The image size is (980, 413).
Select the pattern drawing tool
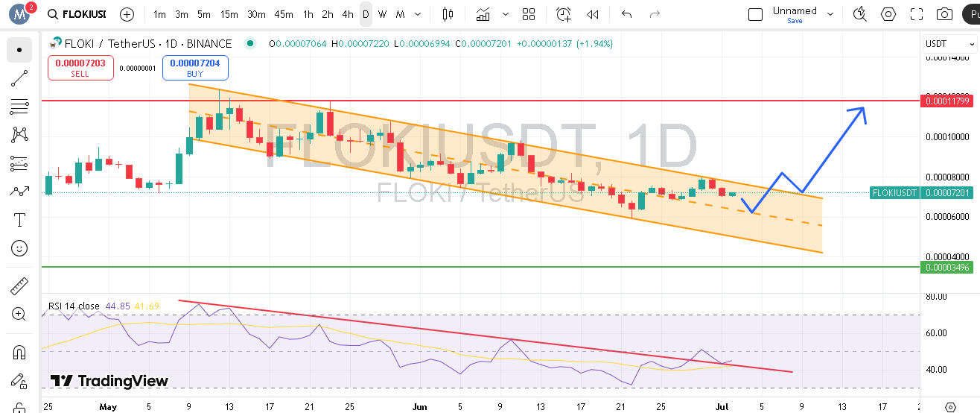19,135
